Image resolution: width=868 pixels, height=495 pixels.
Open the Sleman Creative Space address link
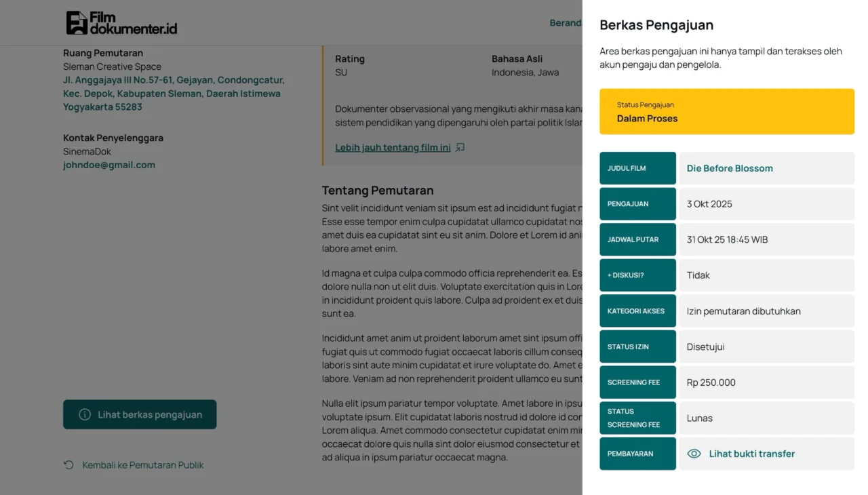tap(173, 94)
